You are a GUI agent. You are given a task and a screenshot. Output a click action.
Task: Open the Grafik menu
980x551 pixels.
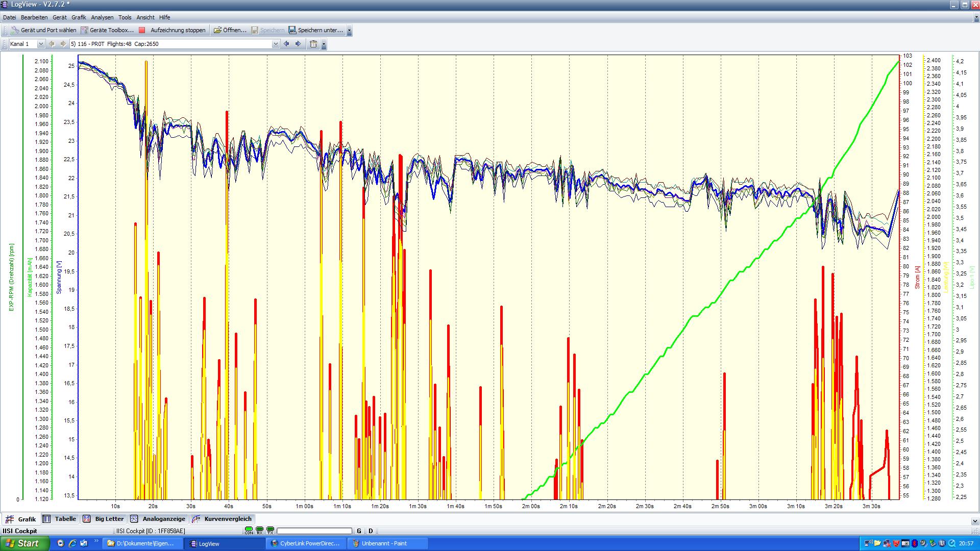coord(79,17)
